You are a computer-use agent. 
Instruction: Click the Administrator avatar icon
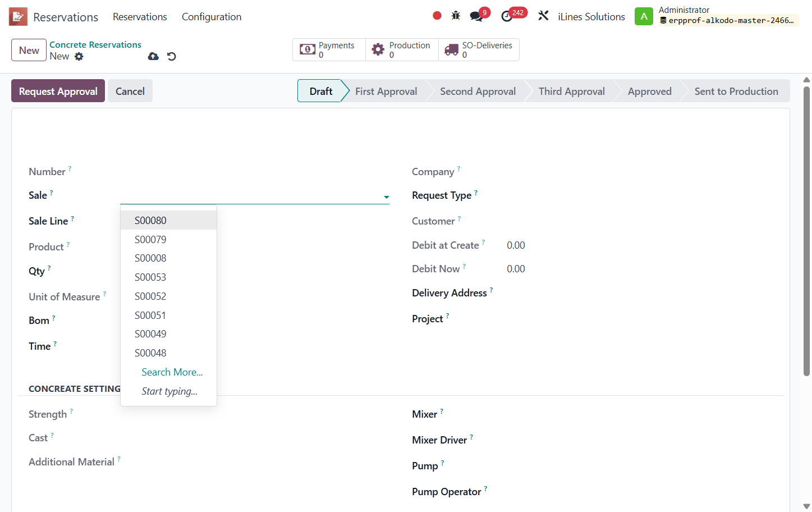[644, 16]
